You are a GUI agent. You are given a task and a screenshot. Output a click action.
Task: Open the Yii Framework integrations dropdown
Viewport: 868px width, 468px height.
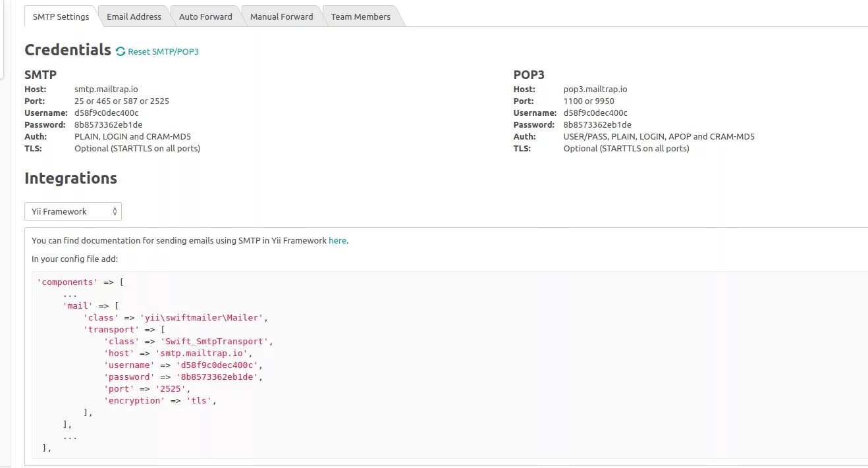tap(73, 211)
